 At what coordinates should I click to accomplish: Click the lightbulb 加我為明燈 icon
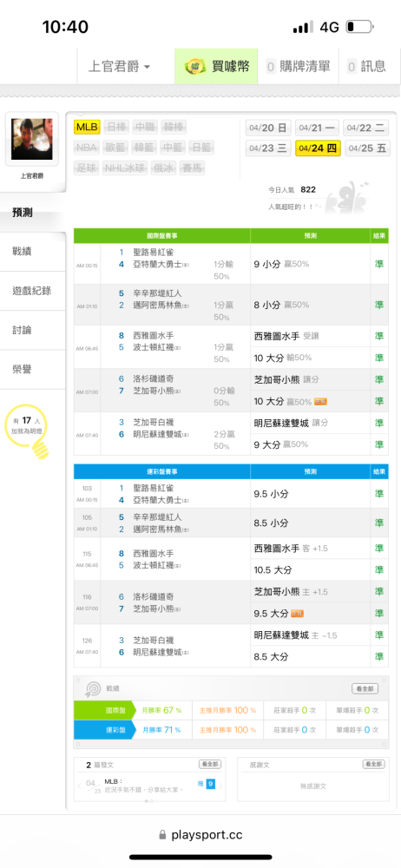pos(40,448)
